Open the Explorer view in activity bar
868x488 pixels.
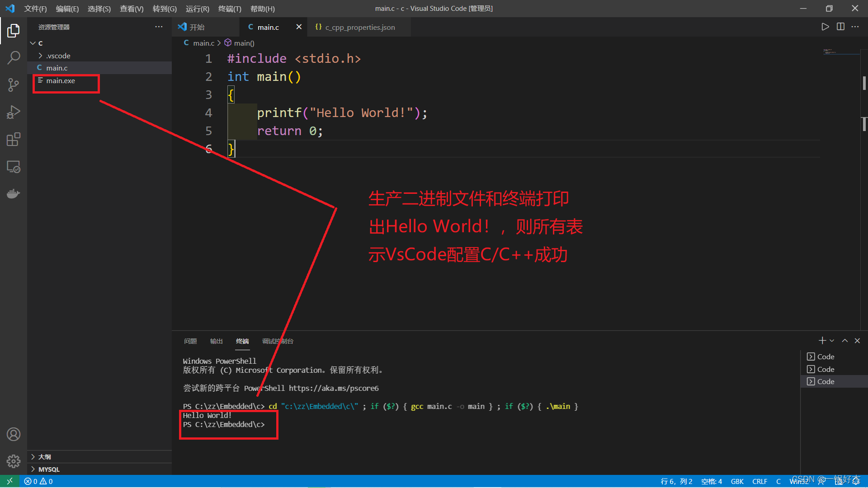14,31
